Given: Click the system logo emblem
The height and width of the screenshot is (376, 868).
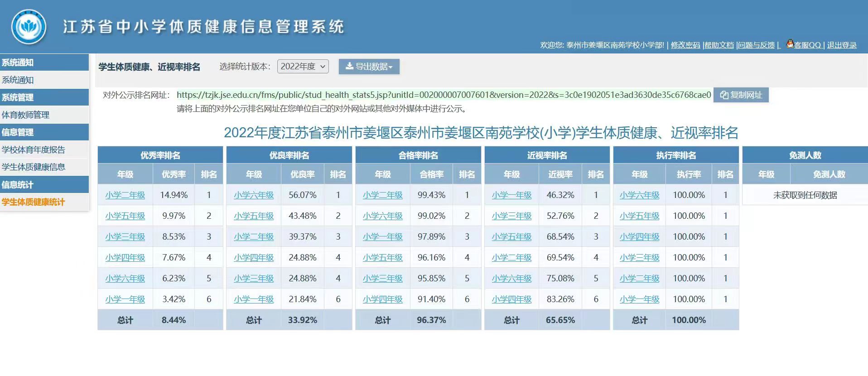Looking at the screenshot, I should click(29, 27).
